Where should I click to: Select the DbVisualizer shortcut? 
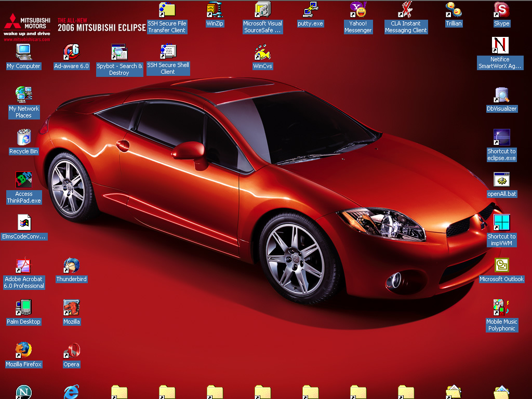coord(501,95)
